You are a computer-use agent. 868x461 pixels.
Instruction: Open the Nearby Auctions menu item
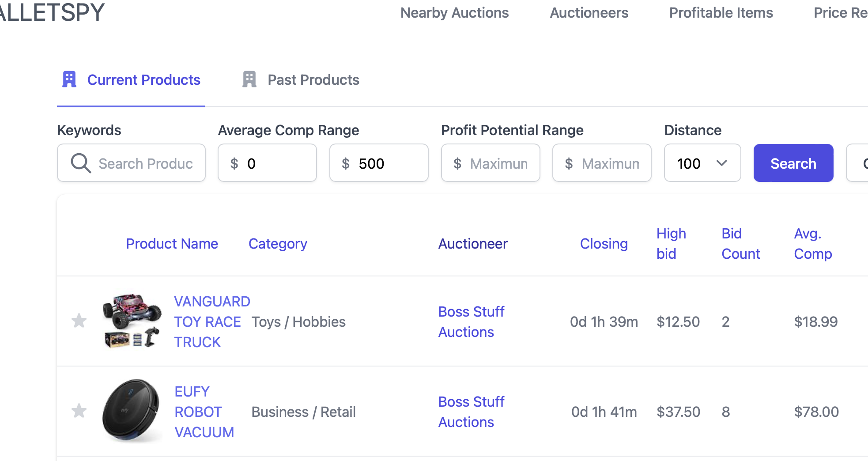pyautogui.click(x=454, y=13)
